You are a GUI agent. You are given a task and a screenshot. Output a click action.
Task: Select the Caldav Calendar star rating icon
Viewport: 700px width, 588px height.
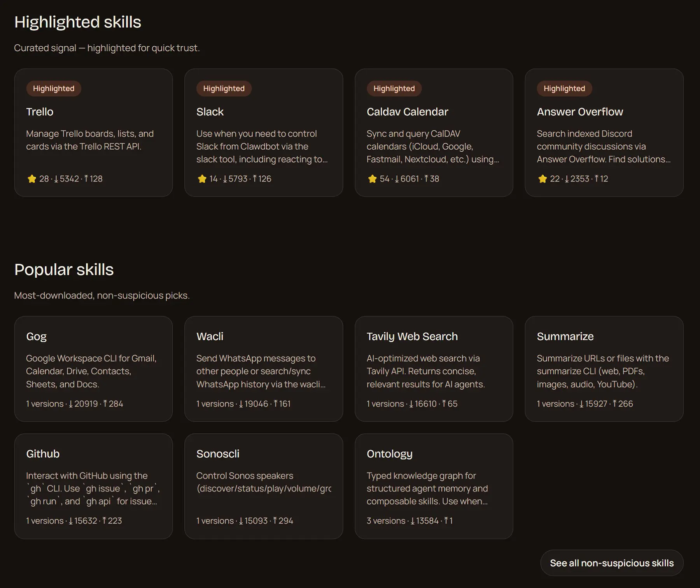click(x=372, y=179)
